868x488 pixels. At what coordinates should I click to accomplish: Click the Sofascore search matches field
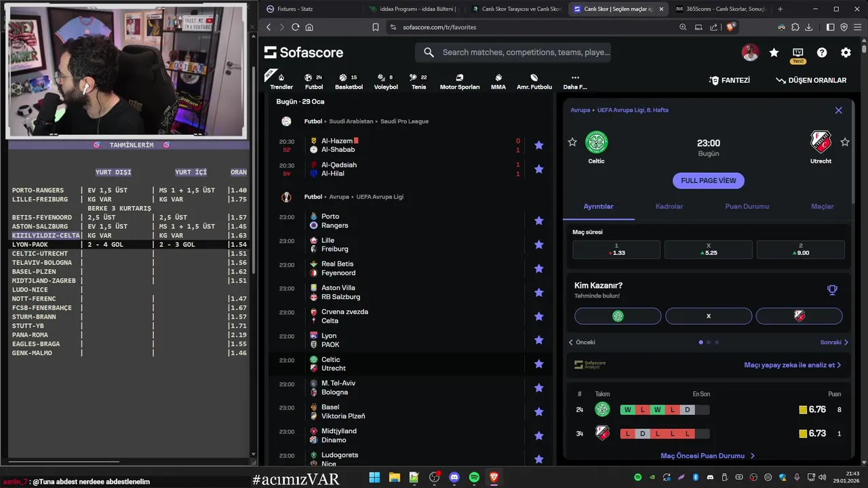click(x=513, y=52)
